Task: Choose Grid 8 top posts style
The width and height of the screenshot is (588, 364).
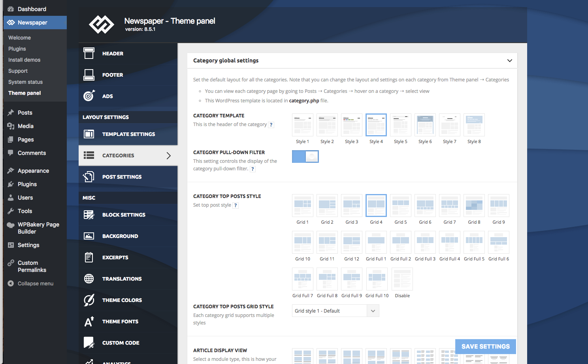Action: coord(474,206)
